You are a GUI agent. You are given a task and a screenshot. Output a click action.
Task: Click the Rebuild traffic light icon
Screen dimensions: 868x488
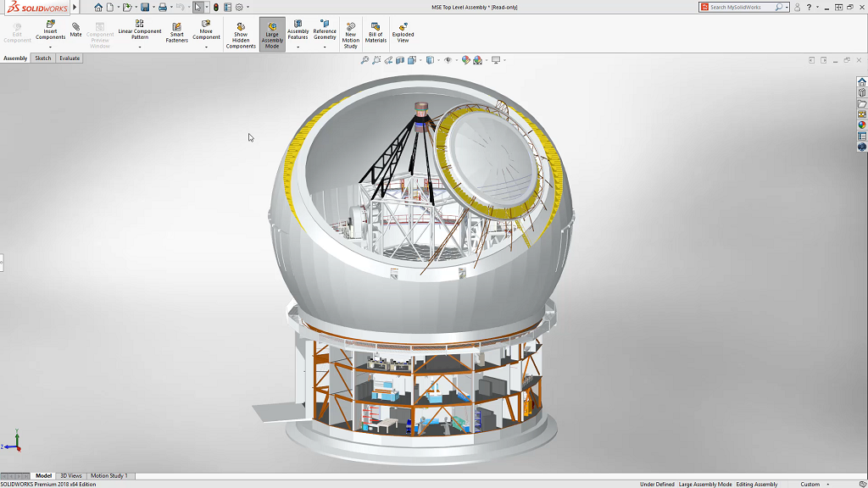(216, 7)
